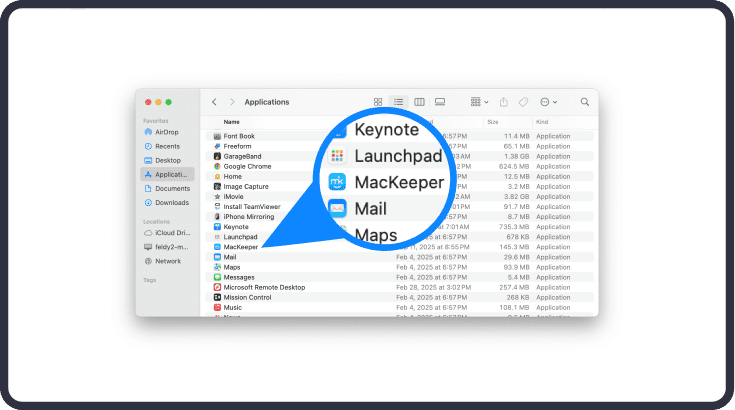The image size is (735, 410).
Task: Select MacKeeper in the file list
Action: tap(241, 246)
